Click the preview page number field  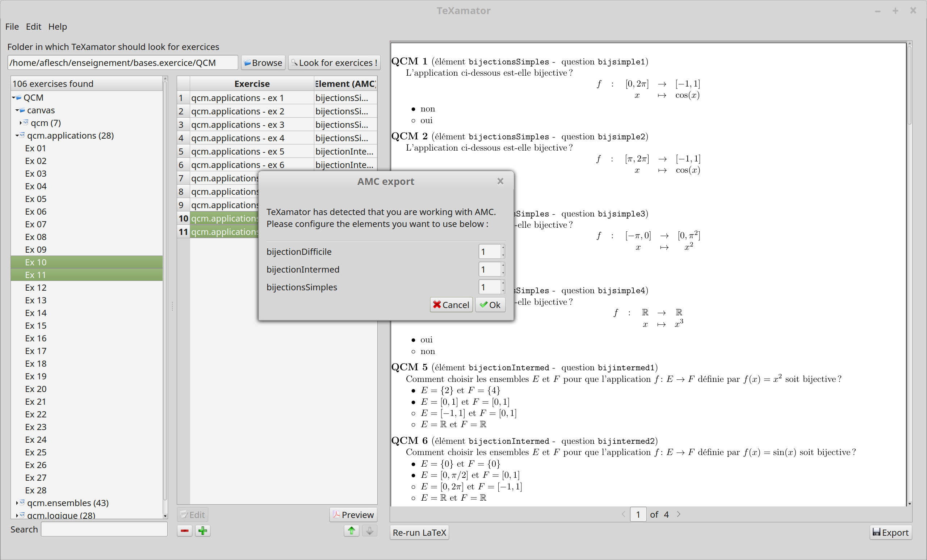click(x=638, y=514)
